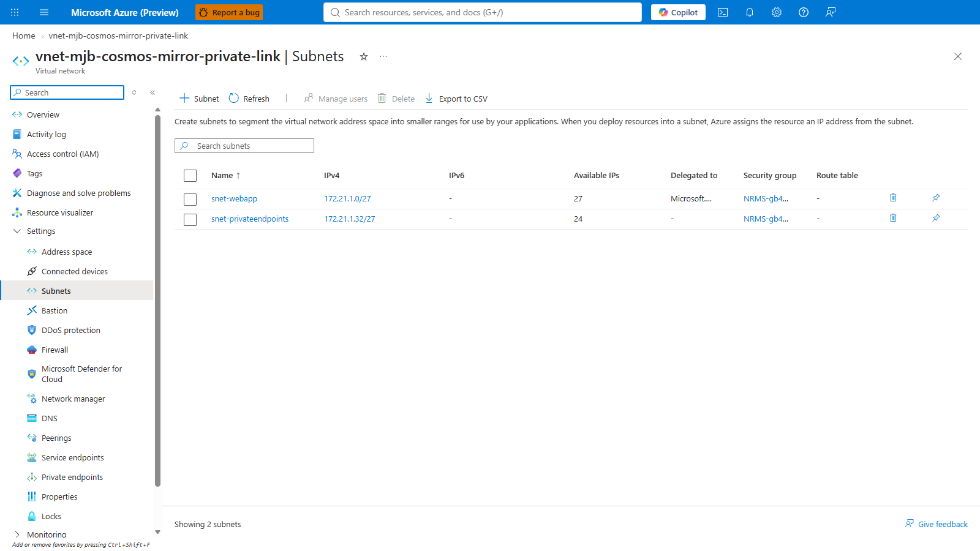Focus the Search subnets field
980x551 pixels.
coord(244,146)
